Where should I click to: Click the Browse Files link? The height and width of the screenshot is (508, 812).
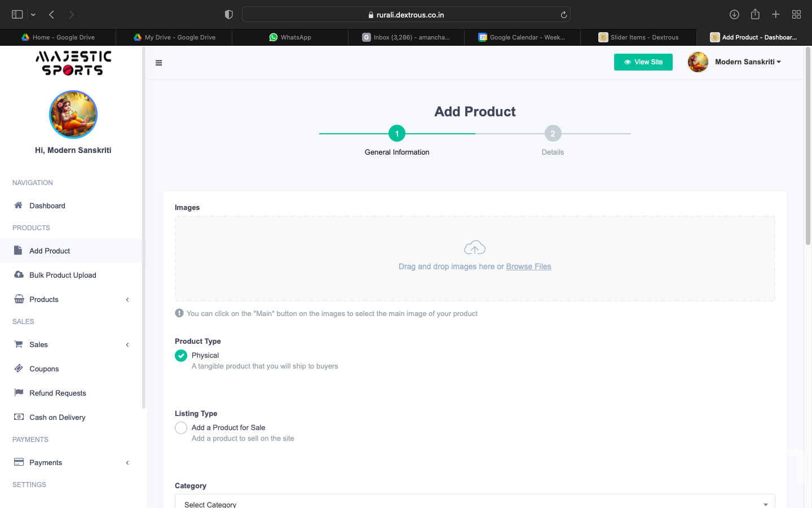click(528, 266)
